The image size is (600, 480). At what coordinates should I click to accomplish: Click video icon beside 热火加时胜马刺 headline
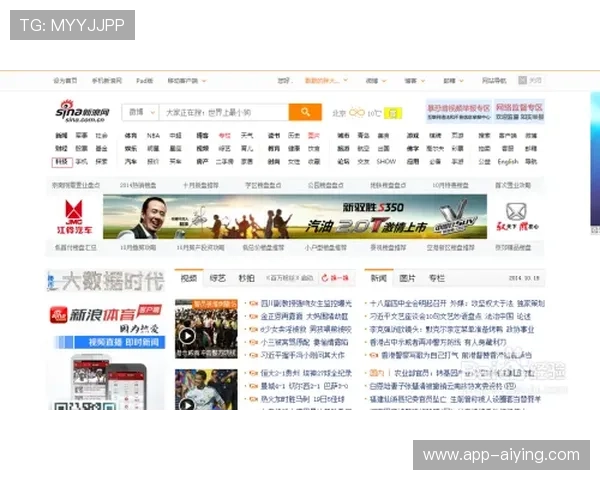(x=253, y=399)
